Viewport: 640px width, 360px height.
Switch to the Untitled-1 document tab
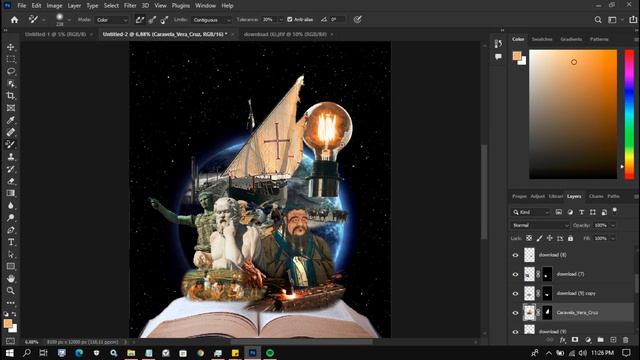coord(56,34)
